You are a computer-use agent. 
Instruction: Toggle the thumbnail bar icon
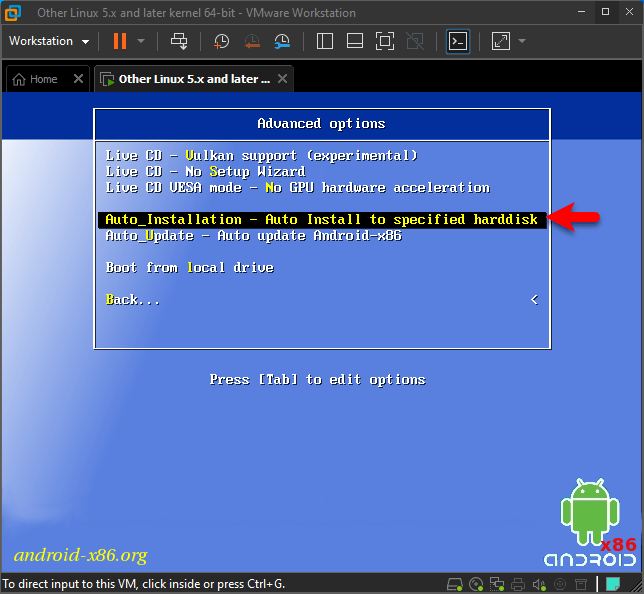click(x=354, y=41)
